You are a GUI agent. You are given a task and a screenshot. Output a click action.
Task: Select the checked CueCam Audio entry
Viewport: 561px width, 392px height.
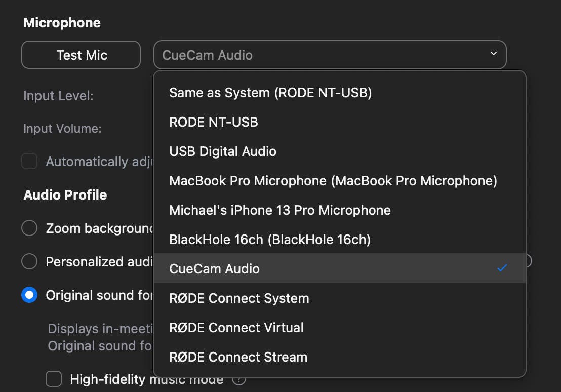[x=340, y=268]
